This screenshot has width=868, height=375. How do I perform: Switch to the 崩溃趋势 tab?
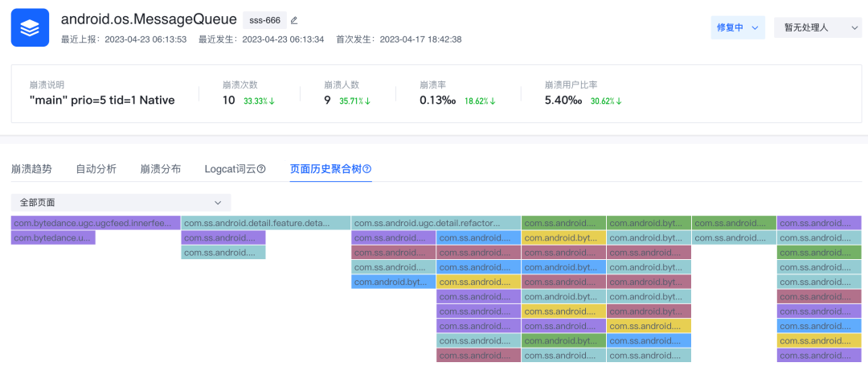(x=31, y=169)
